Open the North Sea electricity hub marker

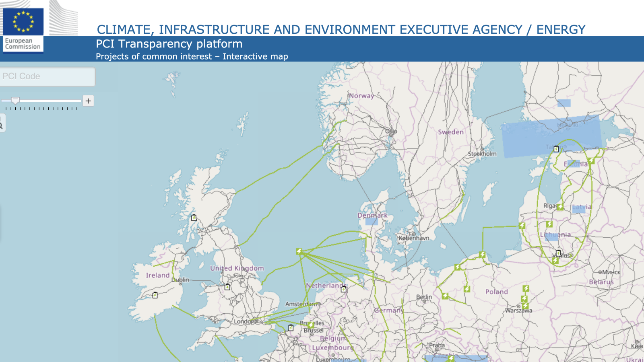point(299,251)
